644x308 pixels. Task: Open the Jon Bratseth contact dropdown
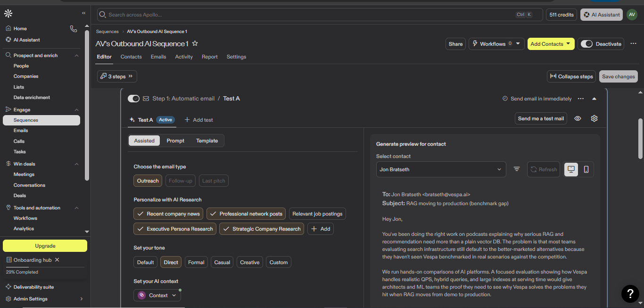coord(441,169)
